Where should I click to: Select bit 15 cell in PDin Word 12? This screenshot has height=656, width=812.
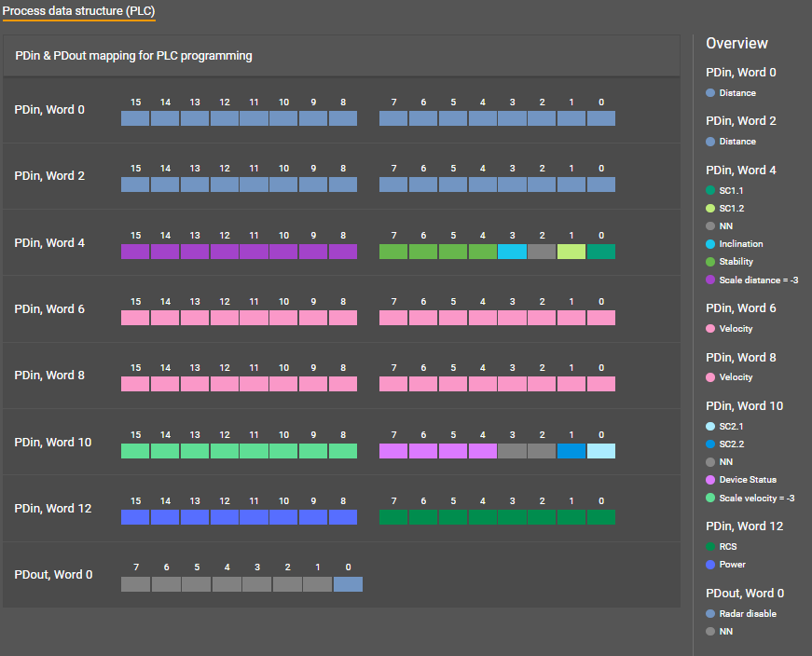(x=135, y=517)
